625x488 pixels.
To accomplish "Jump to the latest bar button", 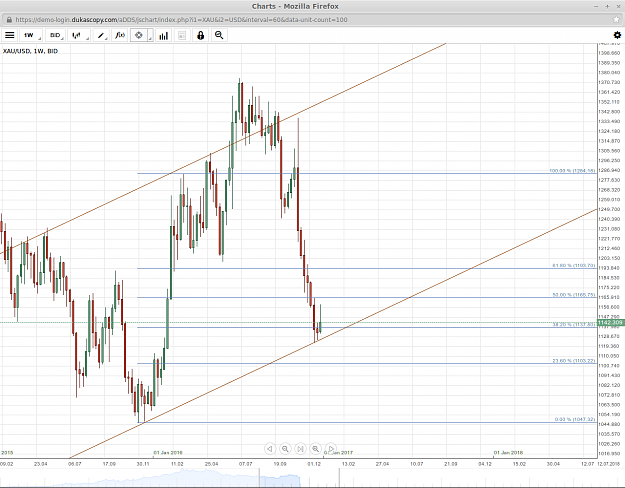I will (300, 449).
